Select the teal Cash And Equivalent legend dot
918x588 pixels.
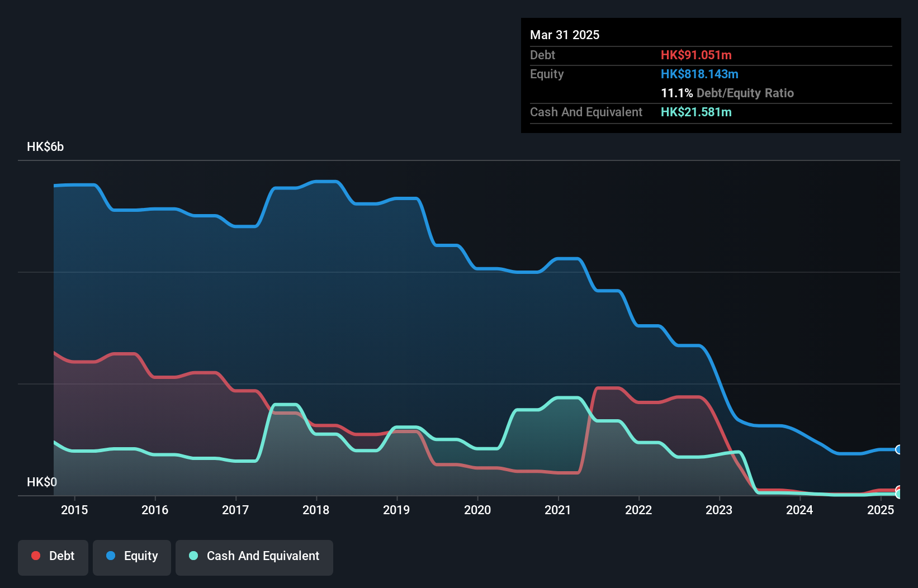tap(192, 556)
